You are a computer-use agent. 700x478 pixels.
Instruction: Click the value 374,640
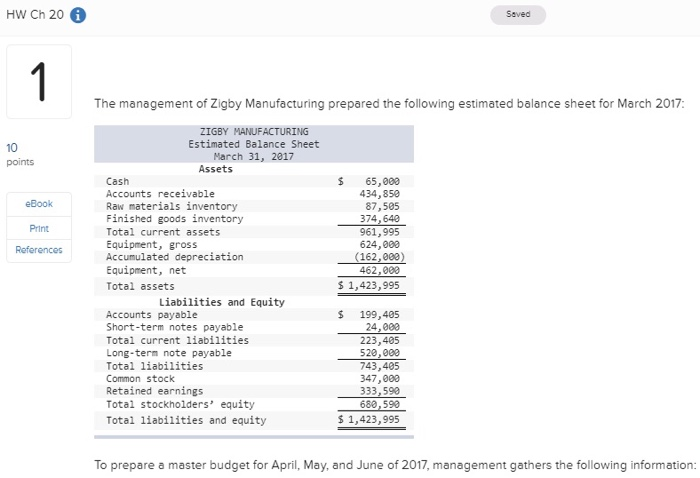coord(379,219)
